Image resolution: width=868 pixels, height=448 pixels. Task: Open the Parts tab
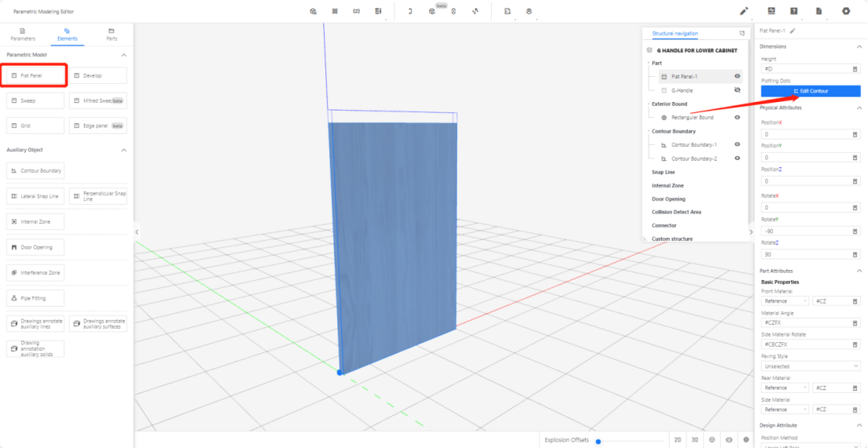(111, 34)
